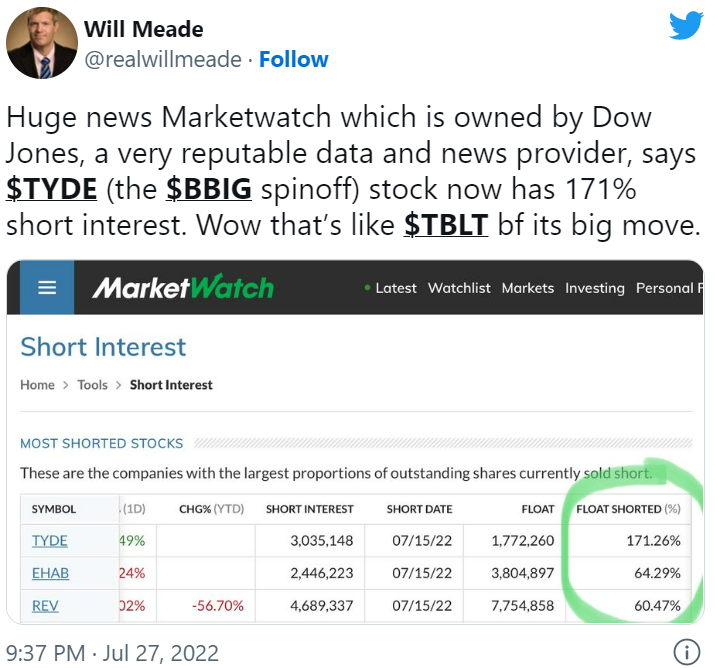Sort by the Float Shorted column header
The height and width of the screenshot is (668, 715).
tap(628, 509)
